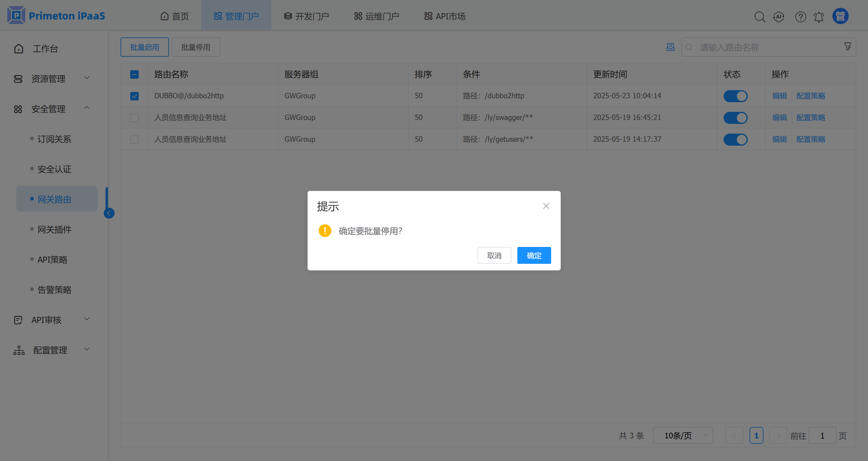This screenshot has height=461, width=868.
Task: Collapse sidebar with round arrow handle
Action: 109,213
